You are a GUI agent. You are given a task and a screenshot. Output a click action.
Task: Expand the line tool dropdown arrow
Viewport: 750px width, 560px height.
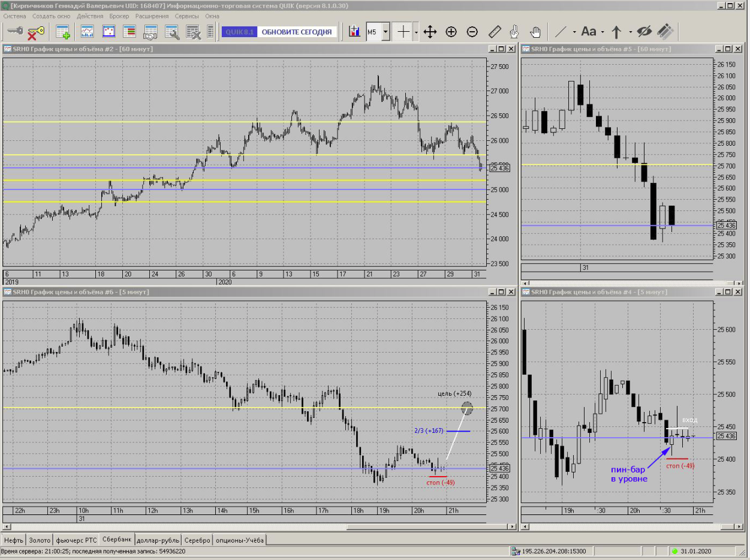coord(574,32)
